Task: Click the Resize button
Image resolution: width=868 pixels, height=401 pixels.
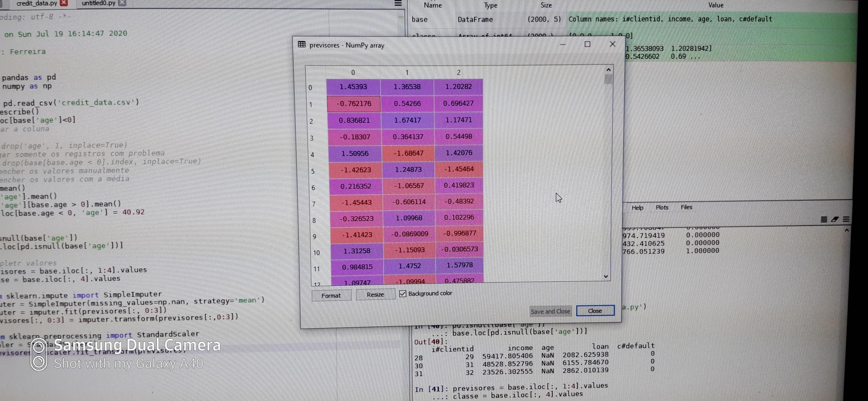Action: pos(375,294)
